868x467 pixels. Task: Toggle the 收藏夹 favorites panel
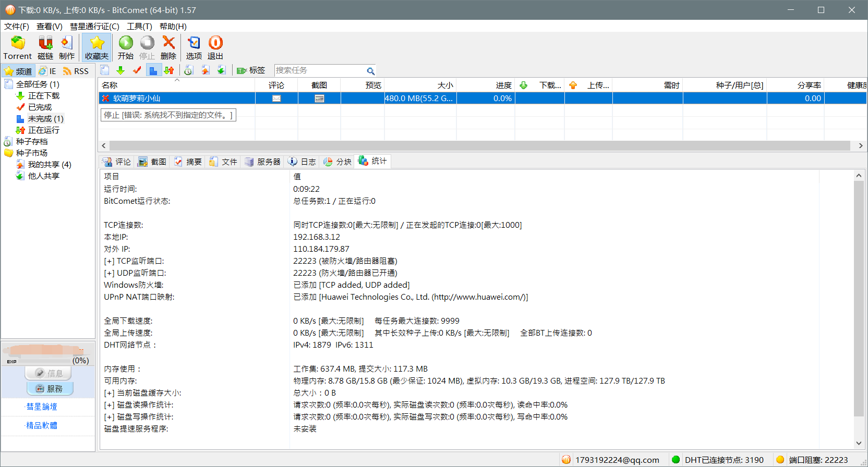point(97,47)
